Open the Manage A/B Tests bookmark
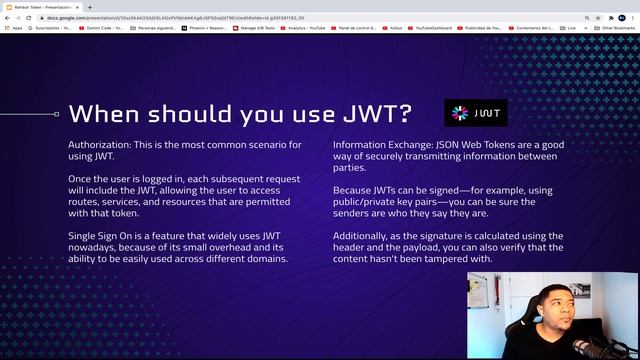The height and width of the screenshot is (360, 640). [x=254, y=28]
